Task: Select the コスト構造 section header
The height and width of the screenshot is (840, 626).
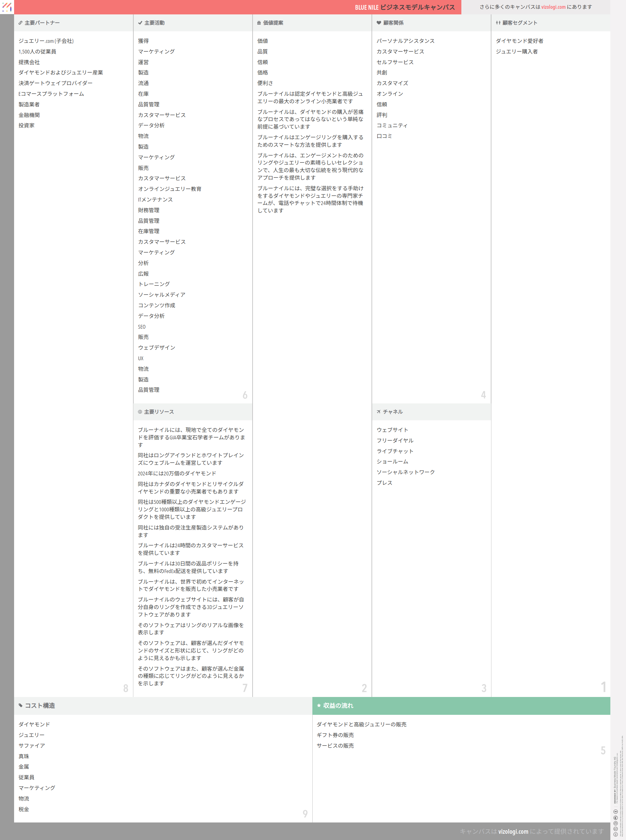Action: tap(40, 705)
